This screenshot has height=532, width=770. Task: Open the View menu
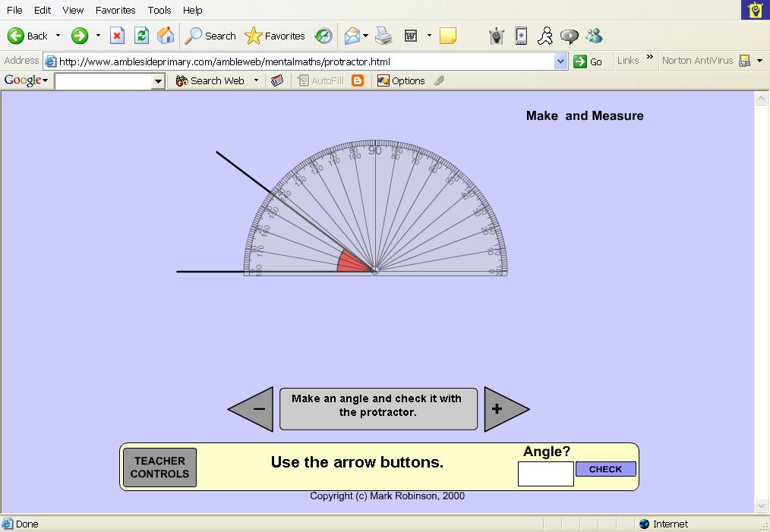click(73, 11)
